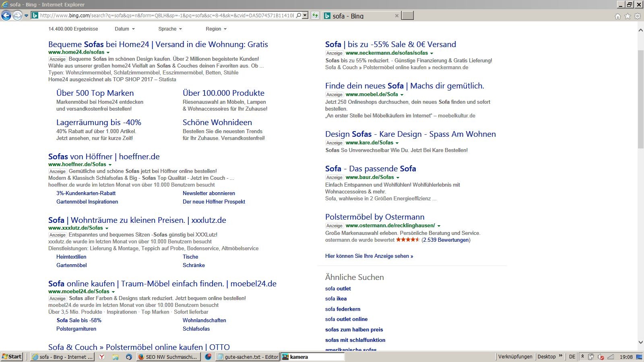Switch to 'gute-sachen.txt - Editor' window
This screenshot has height=362, width=644.
click(x=248, y=357)
